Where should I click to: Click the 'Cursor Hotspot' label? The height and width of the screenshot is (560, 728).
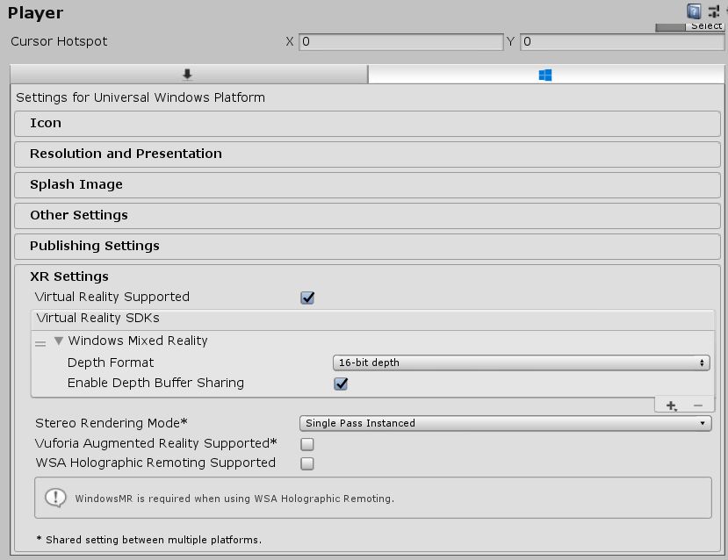pyautogui.click(x=59, y=42)
